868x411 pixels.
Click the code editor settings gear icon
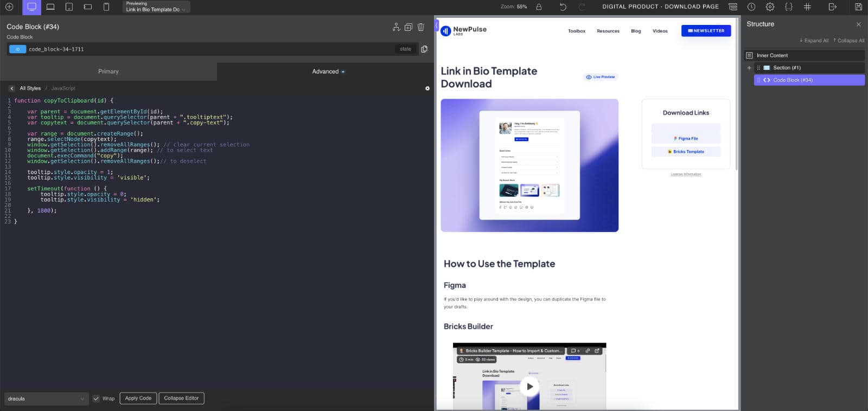tap(427, 88)
